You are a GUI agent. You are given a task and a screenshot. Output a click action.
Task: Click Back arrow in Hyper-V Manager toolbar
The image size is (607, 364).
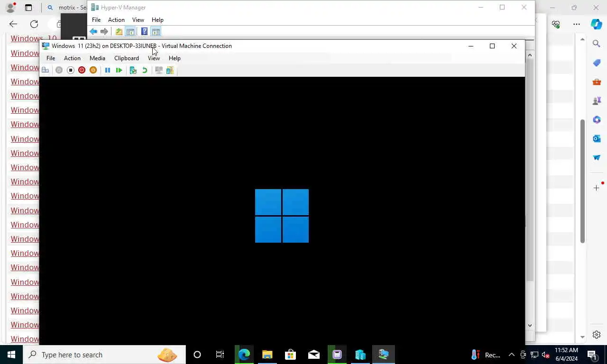93,32
